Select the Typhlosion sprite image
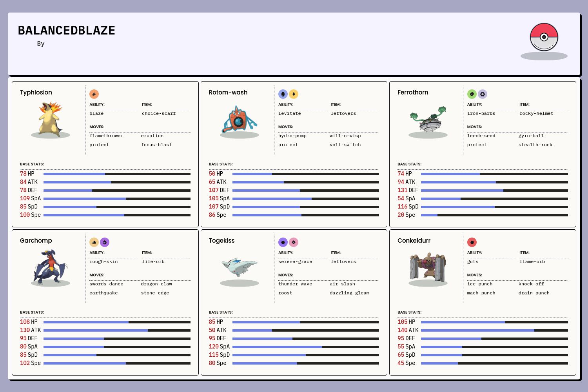 point(51,119)
